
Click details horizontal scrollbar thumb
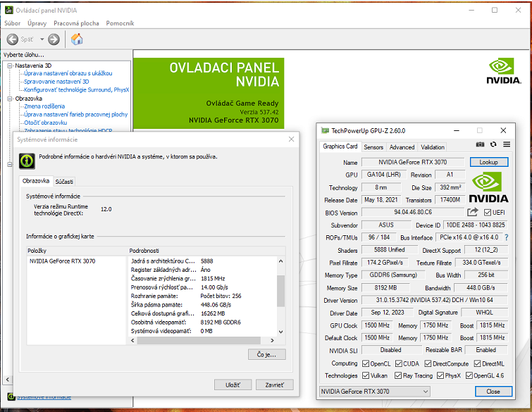pos(199,340)
